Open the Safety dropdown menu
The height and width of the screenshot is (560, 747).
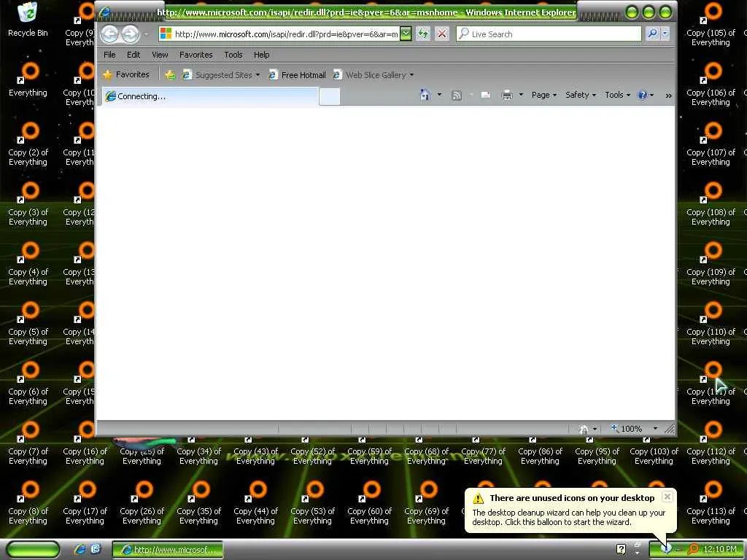coord(580,95)
